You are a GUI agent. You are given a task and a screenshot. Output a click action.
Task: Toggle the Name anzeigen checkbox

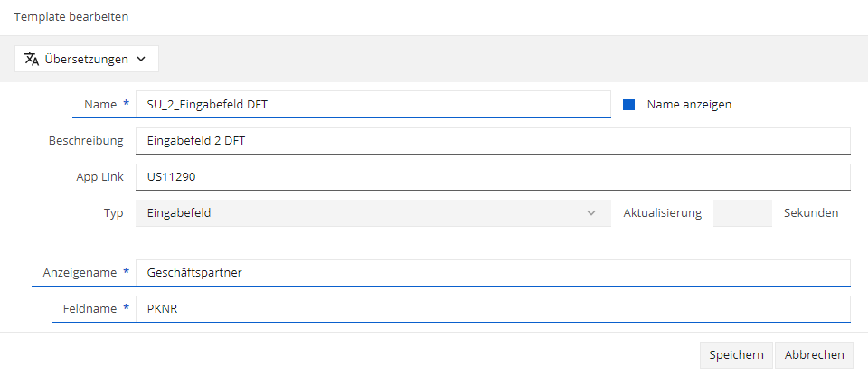tap(628, 104)
